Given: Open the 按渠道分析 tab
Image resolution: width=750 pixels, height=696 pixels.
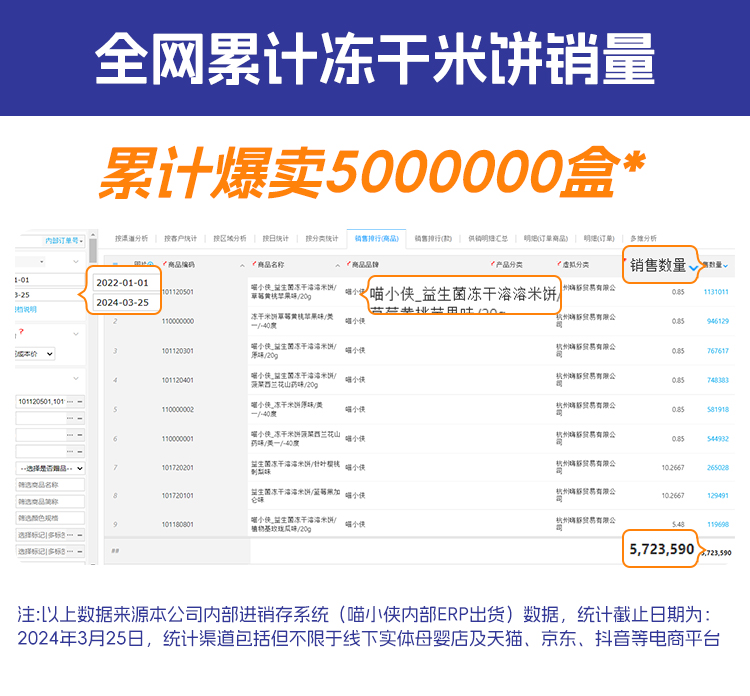Looking at the screenshot, I should (x=131, y=238).
